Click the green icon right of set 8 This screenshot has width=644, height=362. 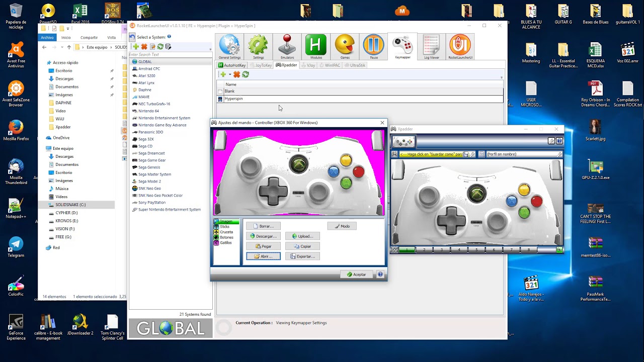click(559, 250)
